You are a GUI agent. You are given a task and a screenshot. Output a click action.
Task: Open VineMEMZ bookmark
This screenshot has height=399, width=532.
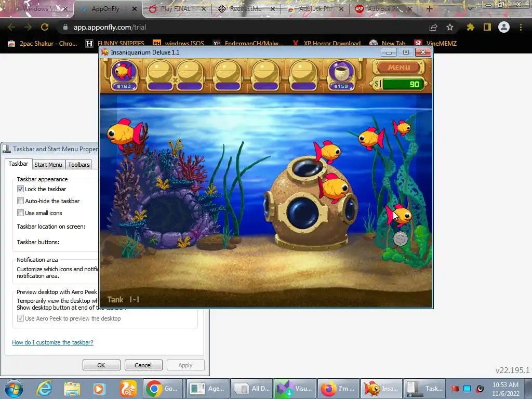click(x=435, y=44)
